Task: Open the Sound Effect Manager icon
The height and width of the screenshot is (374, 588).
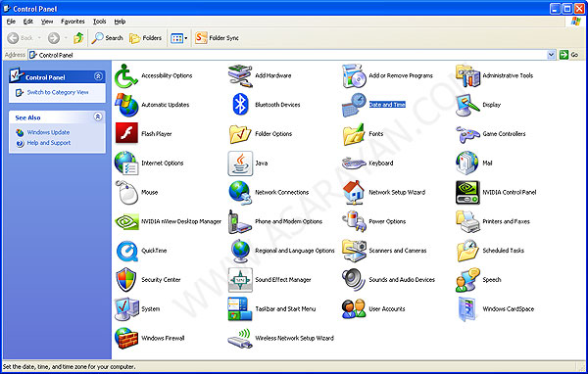Action: 240,280
